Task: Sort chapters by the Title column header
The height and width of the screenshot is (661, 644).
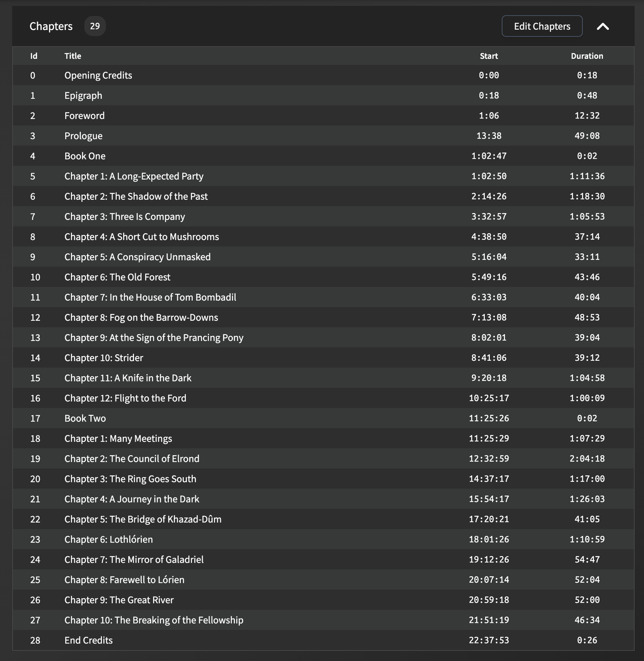Action: 72,56
